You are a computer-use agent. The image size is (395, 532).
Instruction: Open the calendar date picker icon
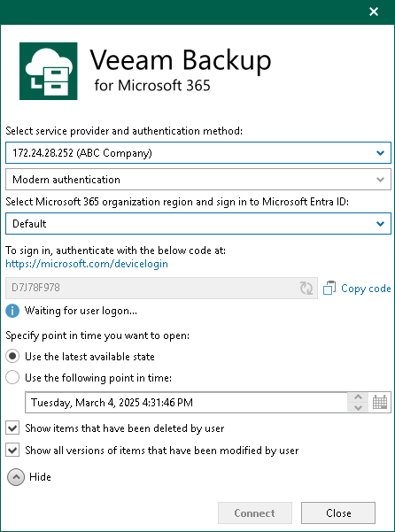click(x=380, y=403)
